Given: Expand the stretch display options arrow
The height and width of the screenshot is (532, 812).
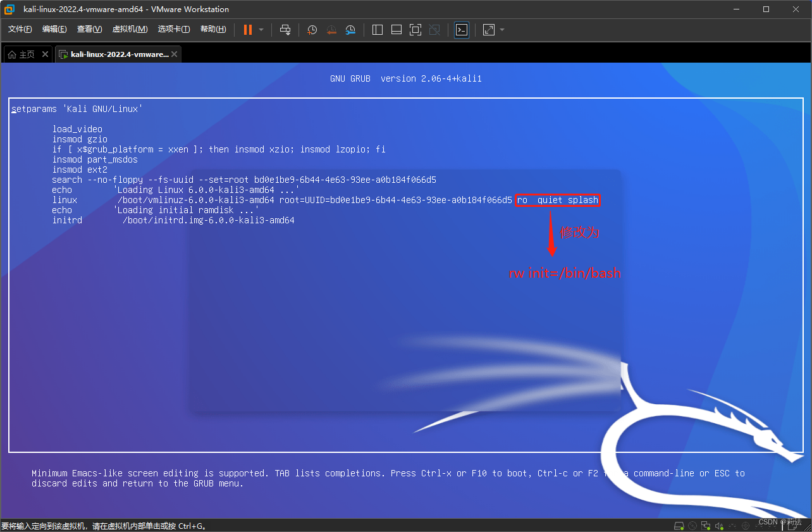Looking at the screenshot, I should (x=502, y=30).
